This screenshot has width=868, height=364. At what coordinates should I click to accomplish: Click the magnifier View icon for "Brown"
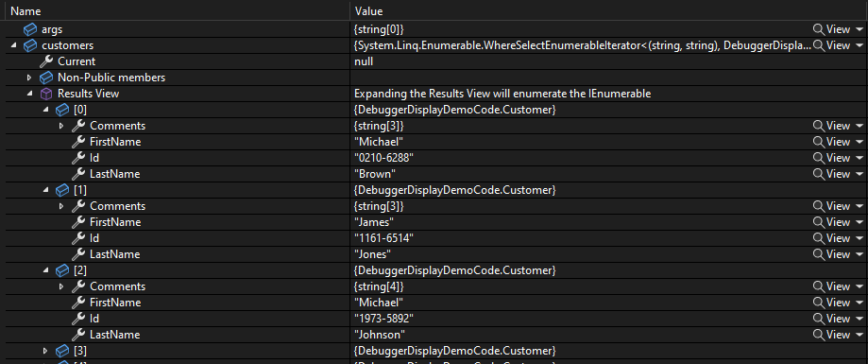pyautogui.click(x=818, y=174)
